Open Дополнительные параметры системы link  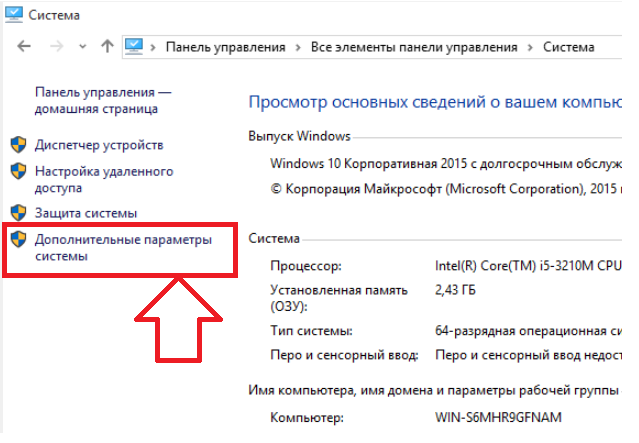coord(123,247)
